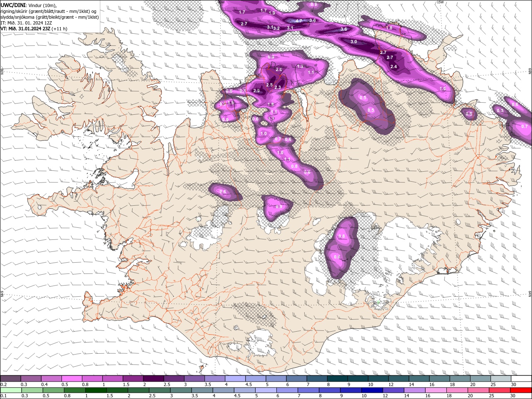The height and width of the screenshot is (399, 532).
Task: Click the '2.3' snowfall value on the map
Action: tap(278, 87)
